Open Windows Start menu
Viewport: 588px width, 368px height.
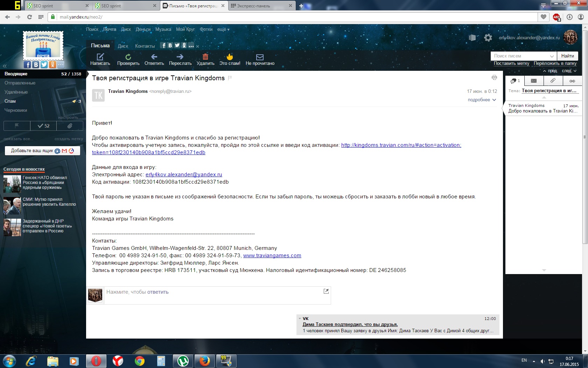coord(9,361)
